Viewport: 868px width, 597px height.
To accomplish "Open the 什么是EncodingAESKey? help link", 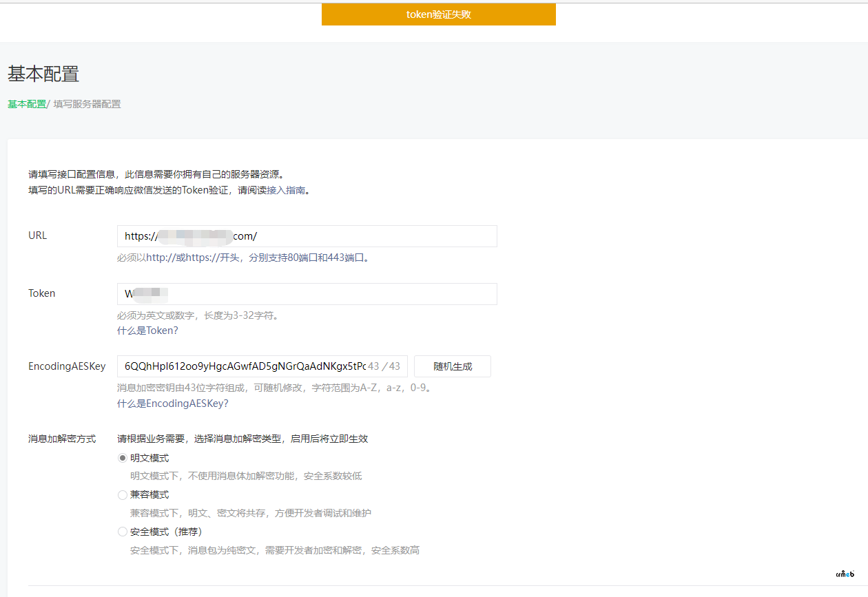I will click(172, 404).
